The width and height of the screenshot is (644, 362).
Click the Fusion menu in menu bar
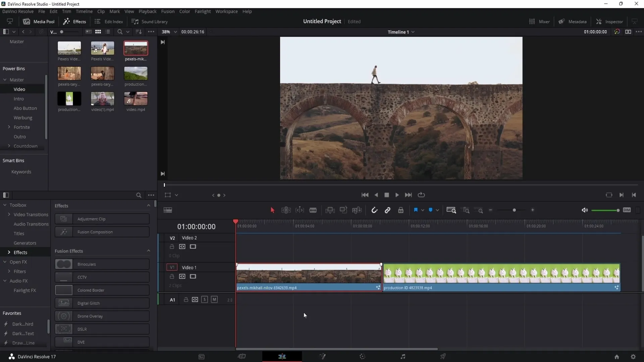167,11
